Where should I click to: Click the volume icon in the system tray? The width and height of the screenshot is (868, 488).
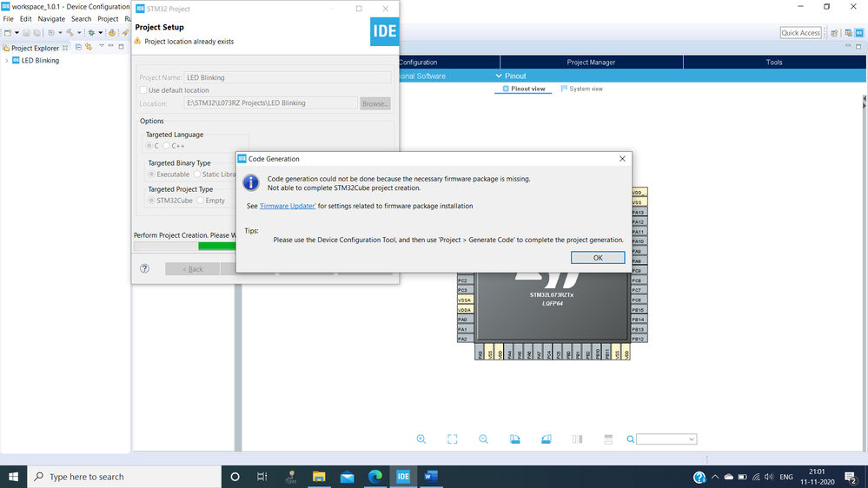tap(768, 477)
